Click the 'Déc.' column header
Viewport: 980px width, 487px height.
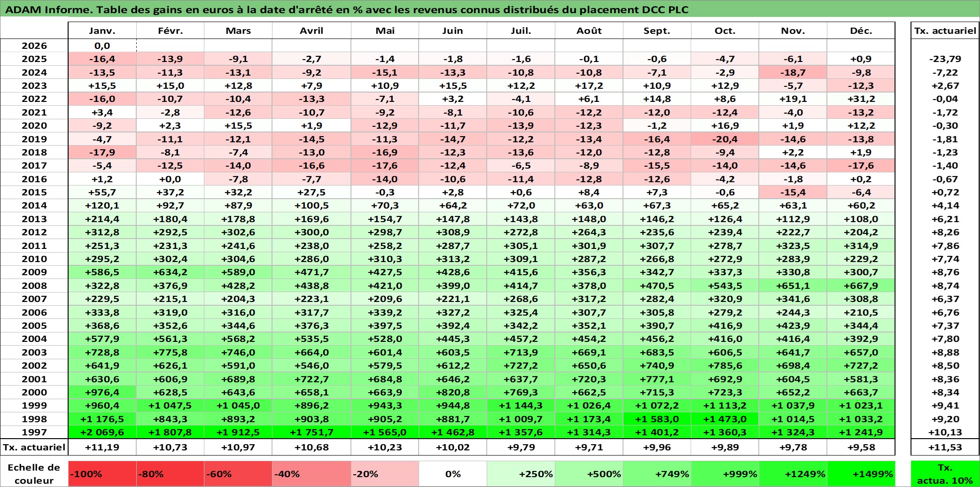[861, 31]
